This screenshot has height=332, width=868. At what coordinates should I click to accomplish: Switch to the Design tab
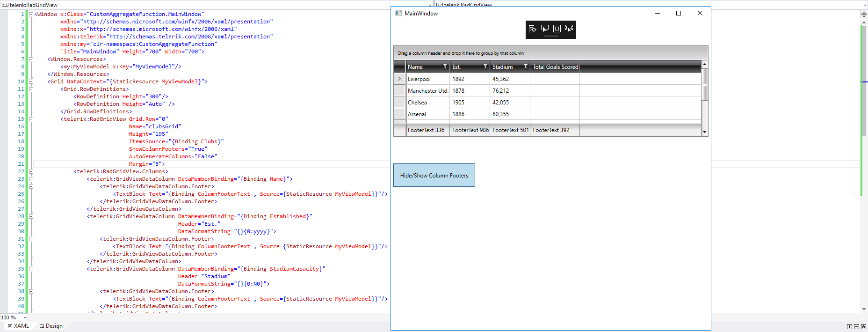click(51, 326)
